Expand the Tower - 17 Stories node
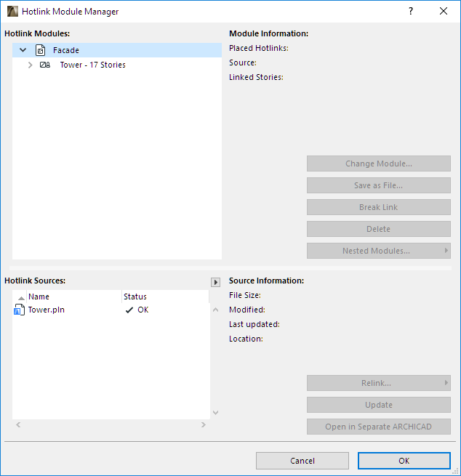The height and width of the screenshot is (476, 461). (x=30, y=65)
